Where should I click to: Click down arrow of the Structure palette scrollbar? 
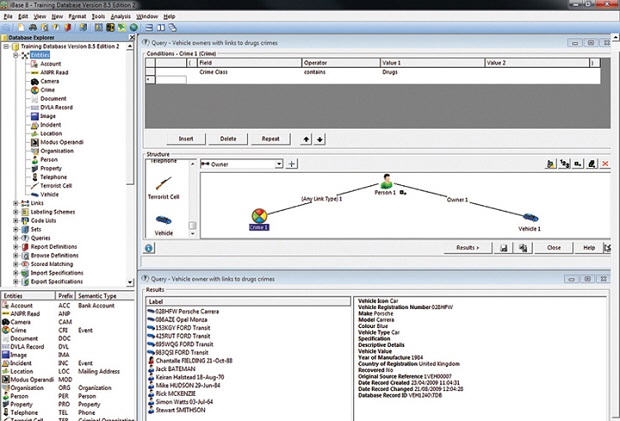click(193, 234)
